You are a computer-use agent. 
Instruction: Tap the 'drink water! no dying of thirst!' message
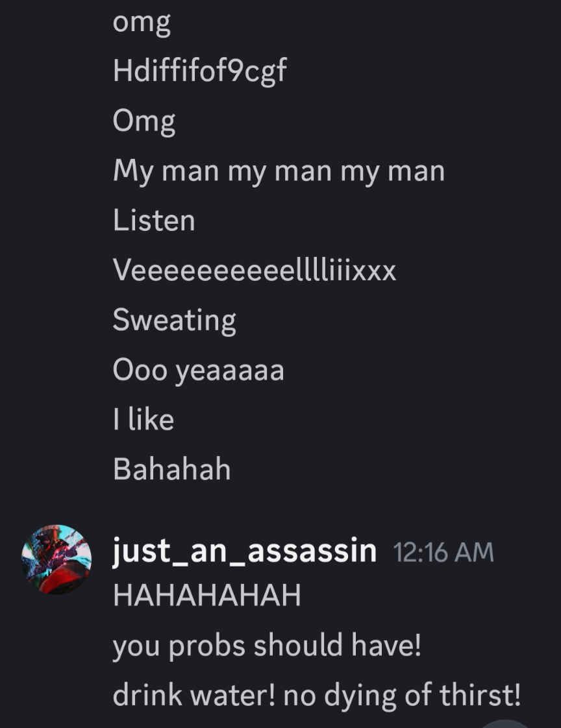coord(316,695)
